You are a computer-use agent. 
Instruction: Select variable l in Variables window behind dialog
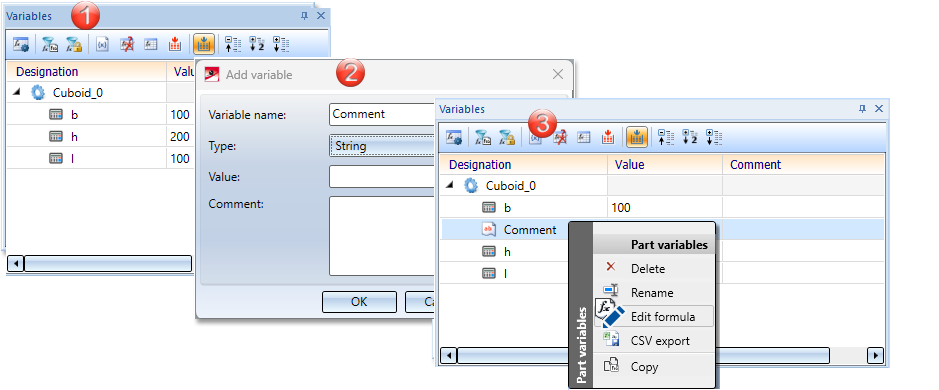73,159
